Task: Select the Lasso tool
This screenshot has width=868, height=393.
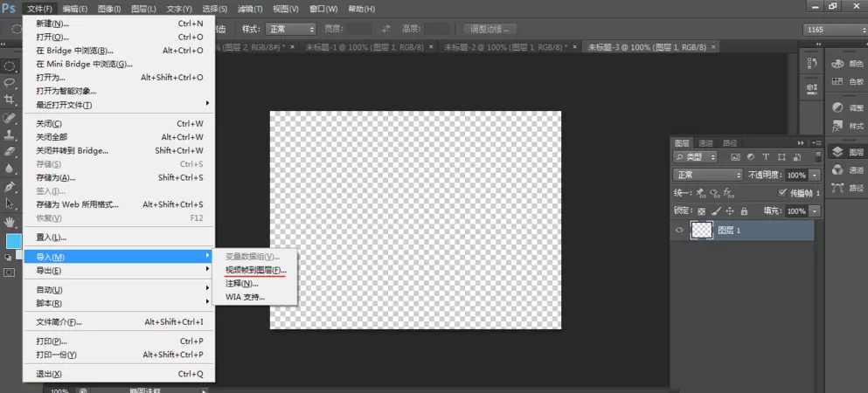Action: tap(10, 83)
